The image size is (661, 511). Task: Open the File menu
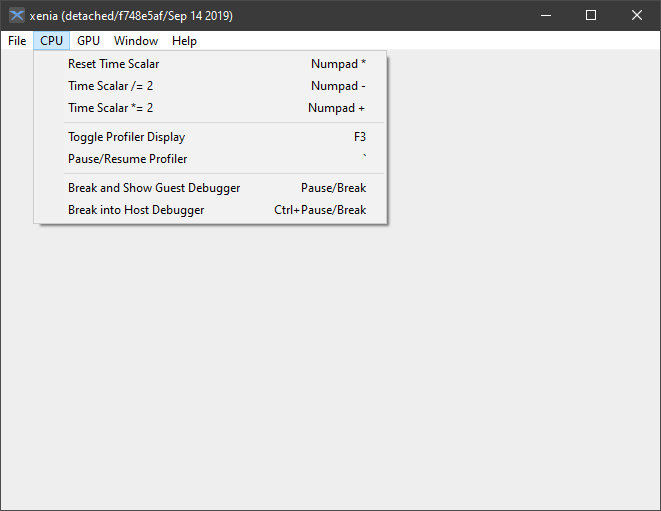(x=17, y=41)
